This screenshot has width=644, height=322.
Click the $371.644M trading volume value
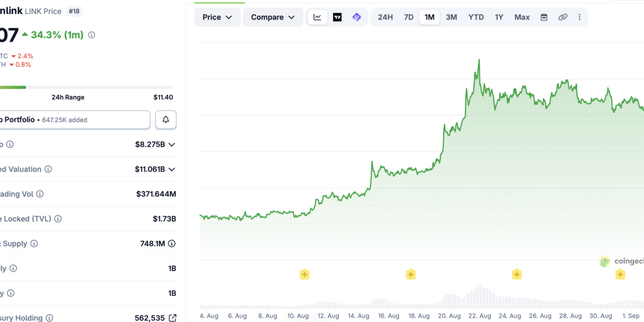click(x=156, y=194)
